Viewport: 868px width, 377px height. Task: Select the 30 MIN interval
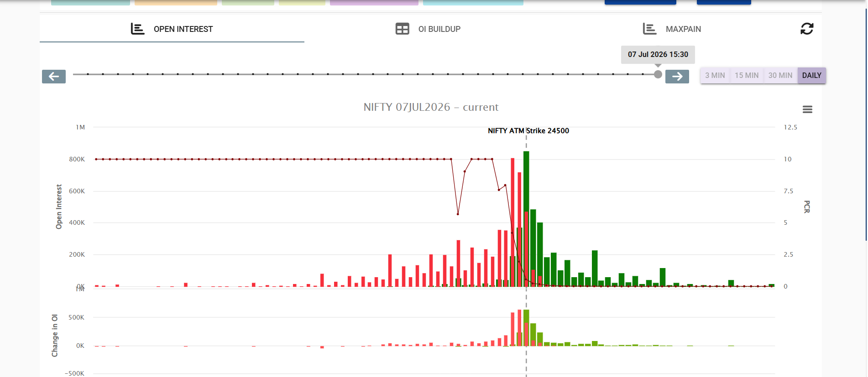coord(780,76)
